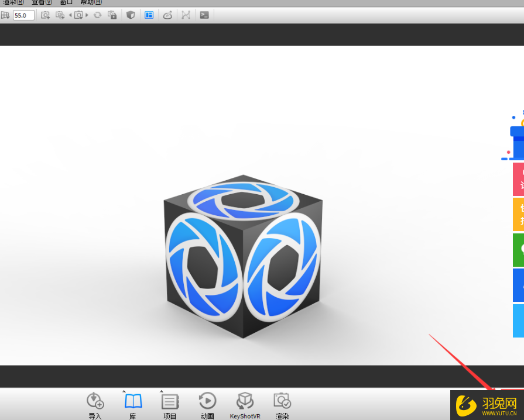The height and width of the screenshot is (420, 524).
Task: Toggle the camera lock icon
Action: point(112,15)
